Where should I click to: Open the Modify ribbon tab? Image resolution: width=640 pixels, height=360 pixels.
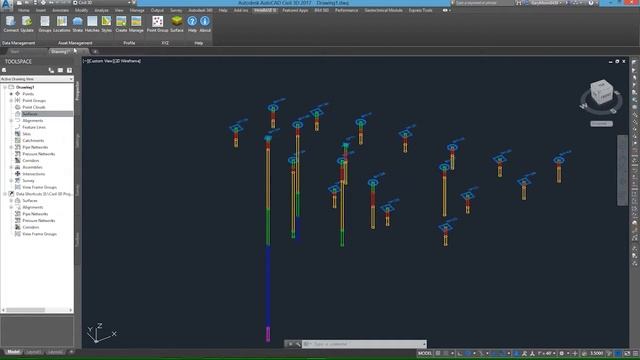[x=81, y=10]
